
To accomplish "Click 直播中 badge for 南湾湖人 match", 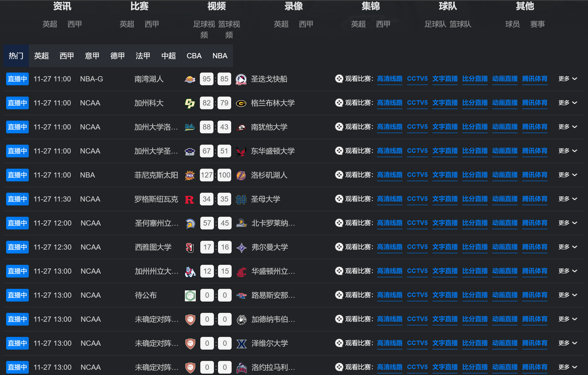I will pos(17,79).
